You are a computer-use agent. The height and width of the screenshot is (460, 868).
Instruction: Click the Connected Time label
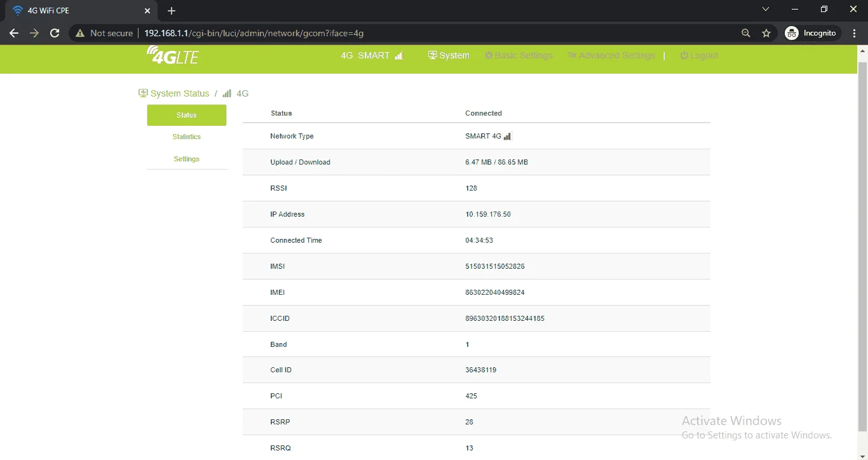click(296, 240)
